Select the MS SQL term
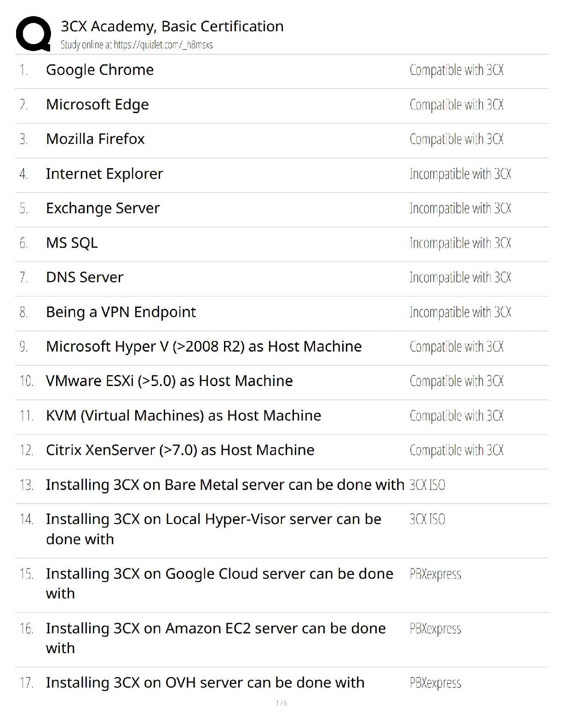Image resolution: width=563 pixels, height=728 pixels. click(72, 243)
